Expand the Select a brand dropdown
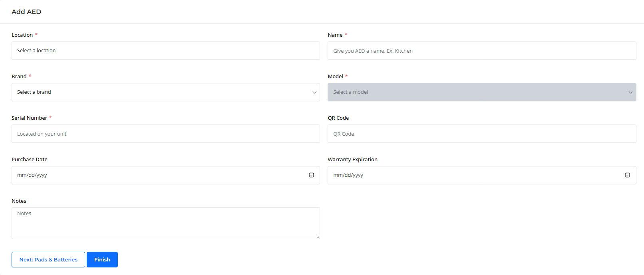This screenshot has height=275, width=644. pos(166,92)
